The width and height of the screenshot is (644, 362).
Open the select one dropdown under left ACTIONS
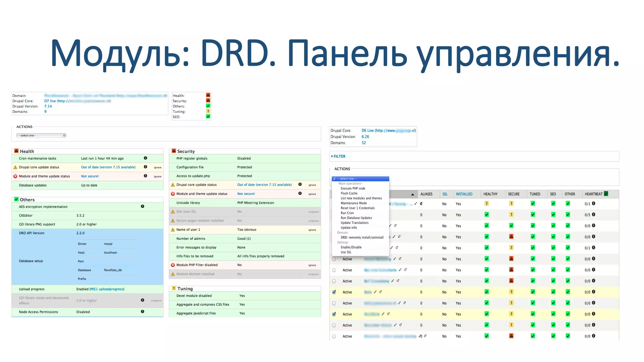(x=41, y=135)
